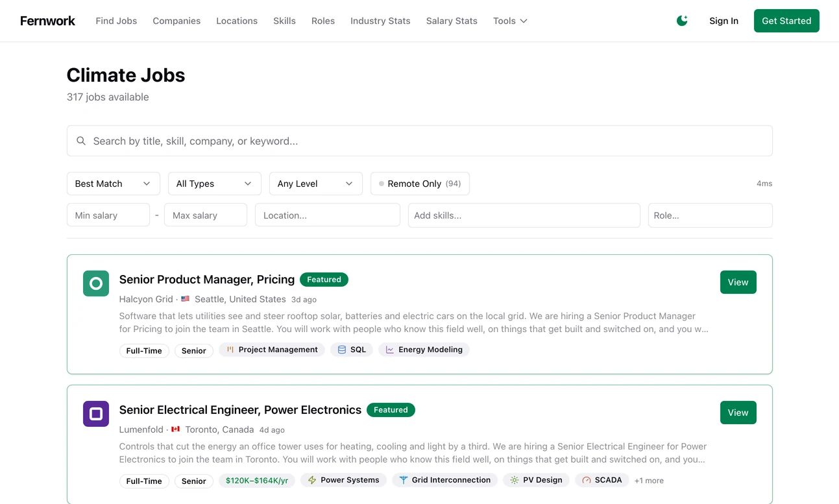Toggle dark mode moon icon

682,21
